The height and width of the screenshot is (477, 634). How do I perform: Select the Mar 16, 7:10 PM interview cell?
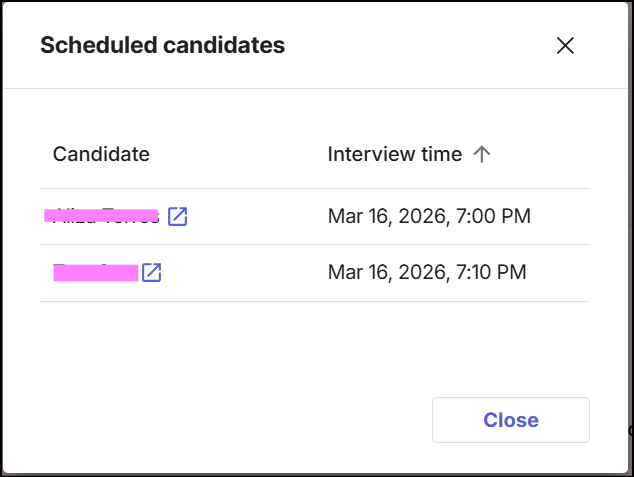click(427, 272)
